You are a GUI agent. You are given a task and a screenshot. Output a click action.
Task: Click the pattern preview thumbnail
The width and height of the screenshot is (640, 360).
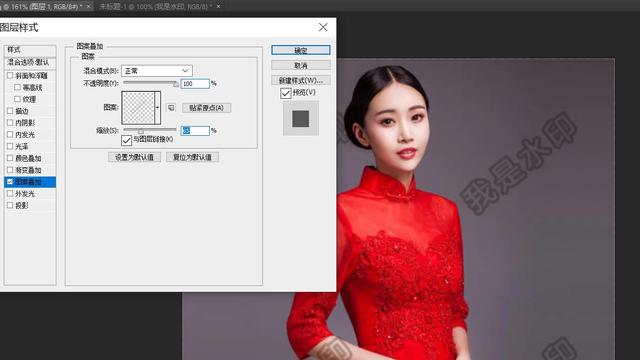click(x=138, y=108)
